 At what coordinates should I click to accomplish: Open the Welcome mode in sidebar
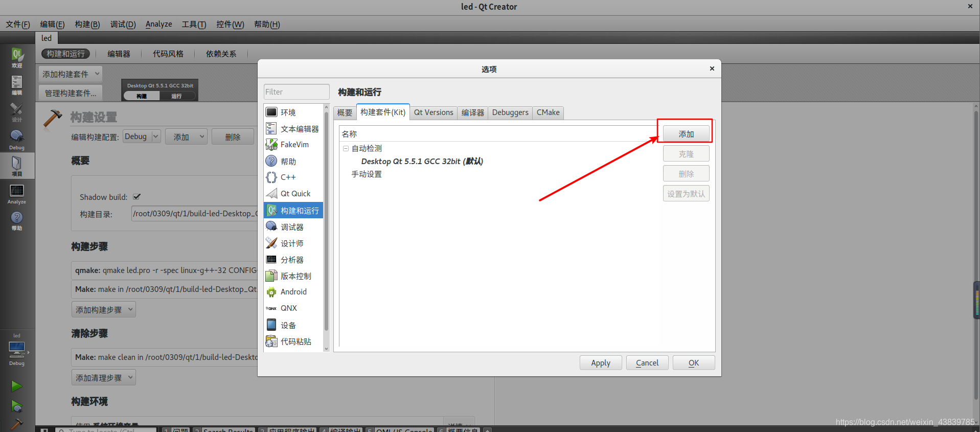coord(17,57)
